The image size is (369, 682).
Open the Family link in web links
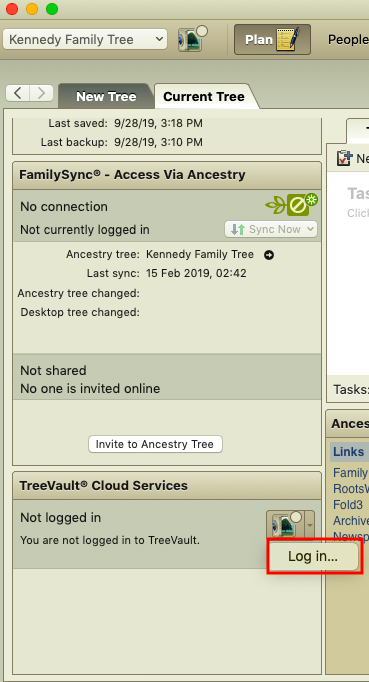coord(350,472)
